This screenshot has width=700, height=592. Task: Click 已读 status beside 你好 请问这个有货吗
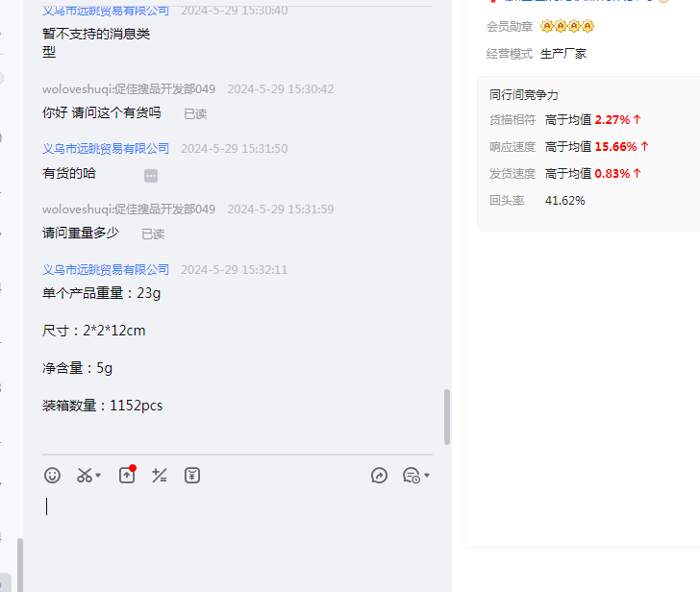pyautogui.click(x=195, y=114)
